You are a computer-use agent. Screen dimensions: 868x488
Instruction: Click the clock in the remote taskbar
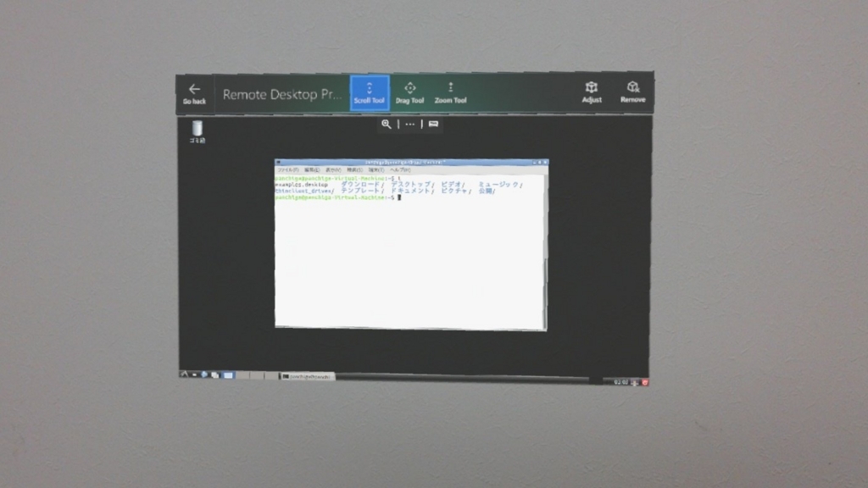pos(621,382)
